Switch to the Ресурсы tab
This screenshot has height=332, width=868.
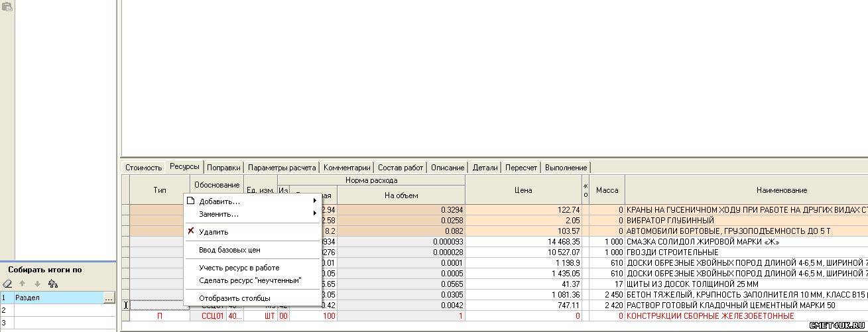pos(184,166)
